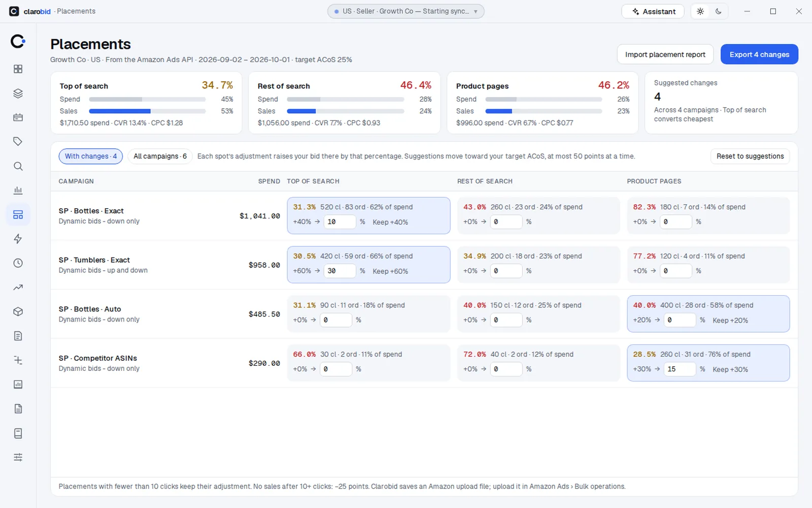
Task: Click Reset to suggestions
Action: pyautogui.click(x=750, y=156)
